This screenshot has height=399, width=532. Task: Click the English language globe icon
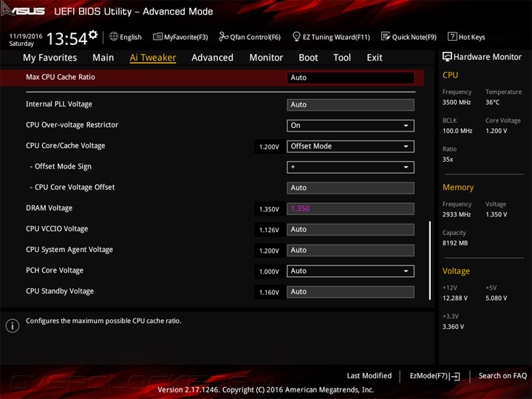point(114,36)
